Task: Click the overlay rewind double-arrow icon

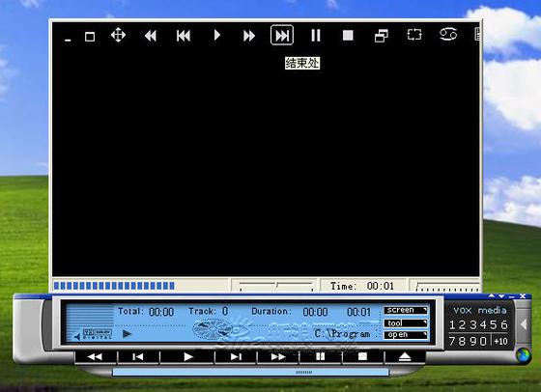Action: tap(151, 36)
